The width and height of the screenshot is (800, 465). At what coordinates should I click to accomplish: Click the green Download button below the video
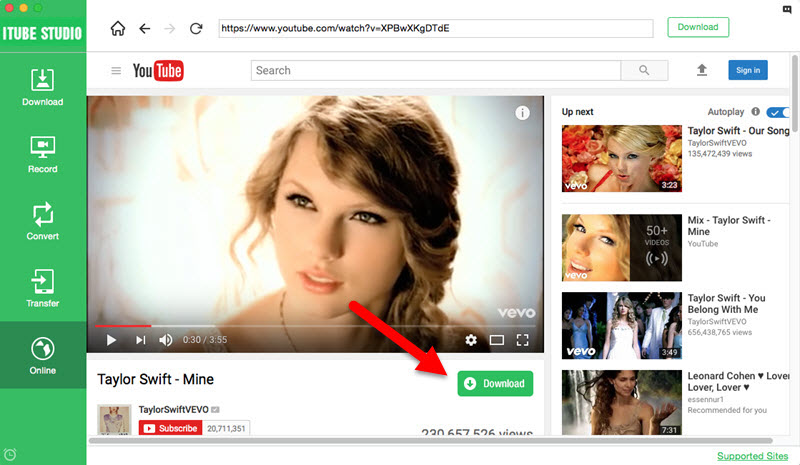(x=495, y=383)
